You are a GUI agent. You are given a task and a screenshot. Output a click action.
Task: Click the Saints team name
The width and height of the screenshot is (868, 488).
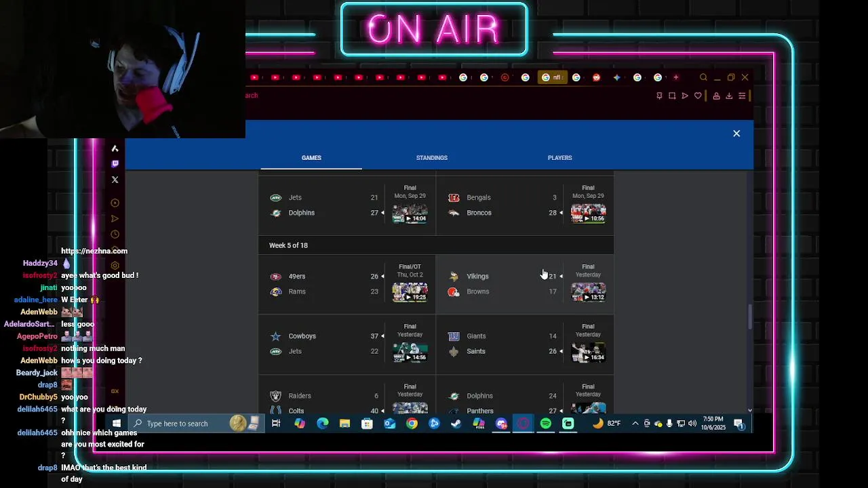pyautogui.click(x=476, y=351)
